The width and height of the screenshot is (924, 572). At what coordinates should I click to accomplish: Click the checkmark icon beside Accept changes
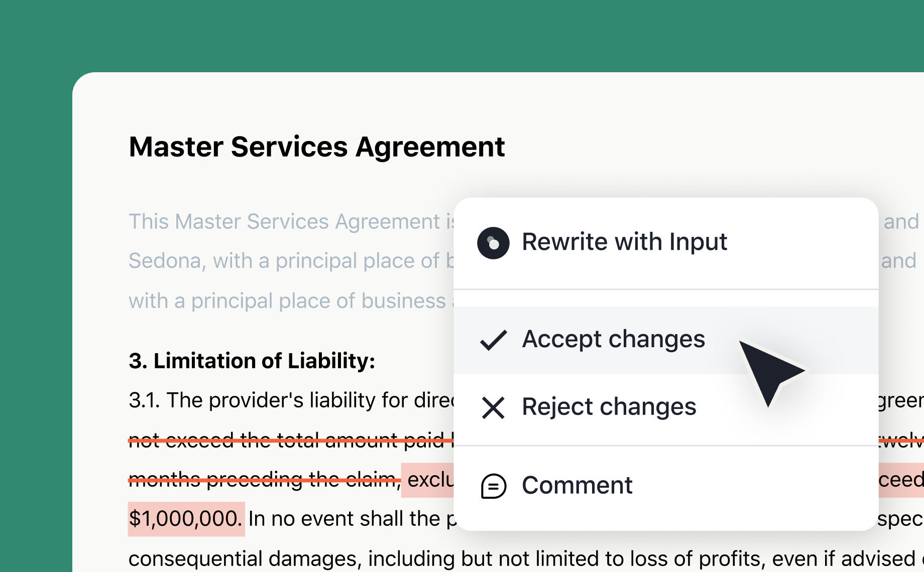(493, 340)
